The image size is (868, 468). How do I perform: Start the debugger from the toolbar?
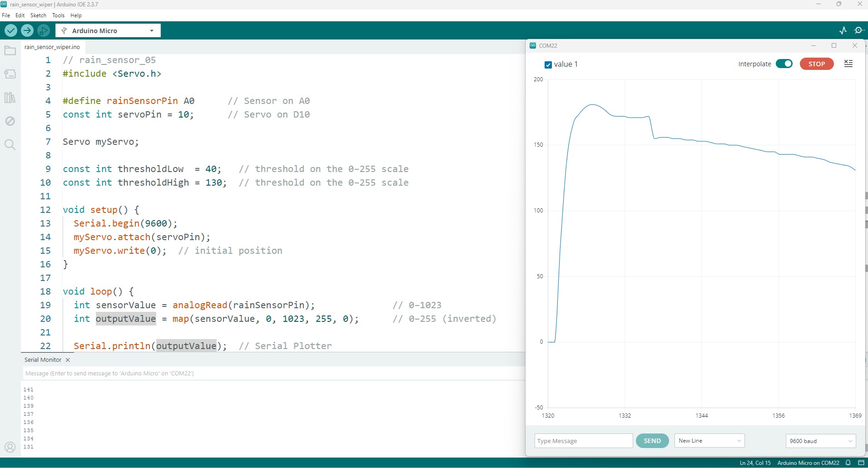44,30
